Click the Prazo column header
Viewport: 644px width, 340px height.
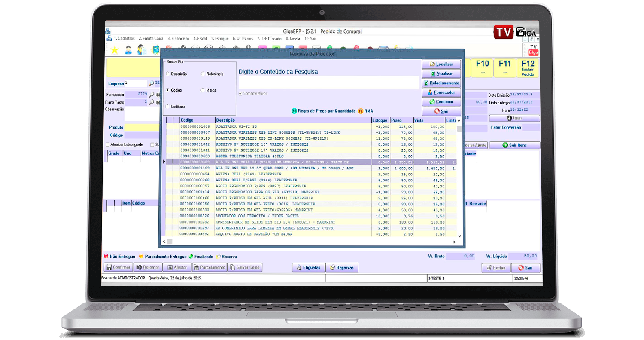coord(401,120)
